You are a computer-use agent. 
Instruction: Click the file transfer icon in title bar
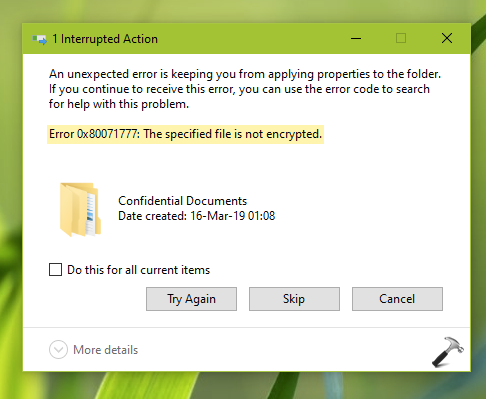coord(39,39)
